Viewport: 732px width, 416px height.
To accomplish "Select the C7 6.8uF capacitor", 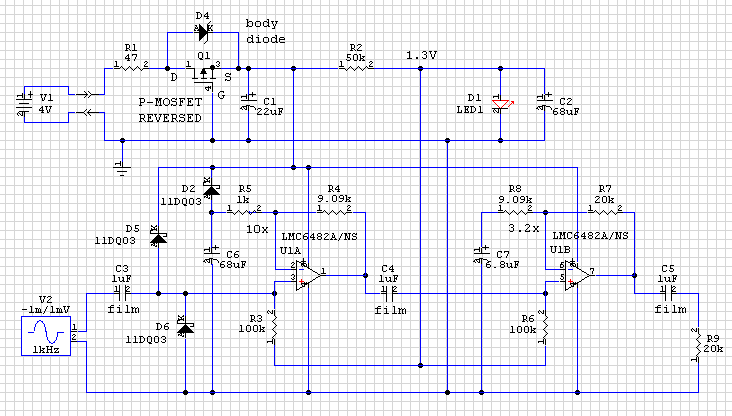I will click(481, 255).
